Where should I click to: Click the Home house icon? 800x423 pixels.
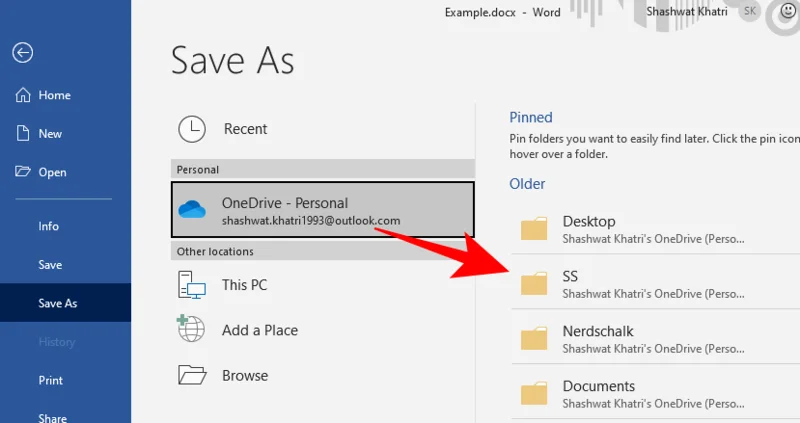click(x=22, y=95)
